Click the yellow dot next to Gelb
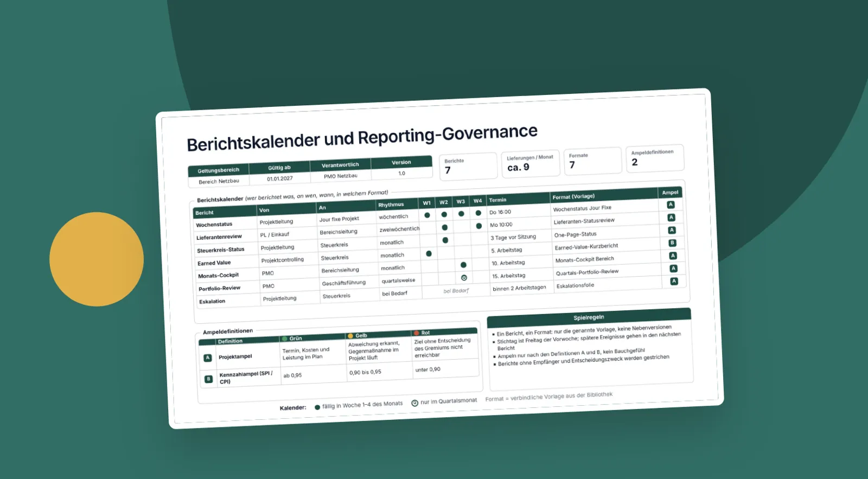This screenshot has width=868, height=479. tap(350, 336)
